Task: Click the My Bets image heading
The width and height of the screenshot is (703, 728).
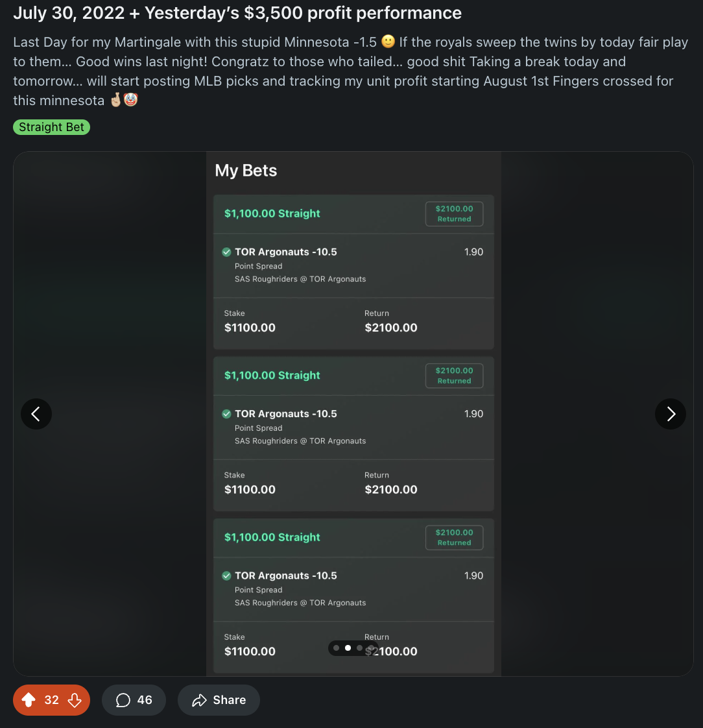Action: 246,171
